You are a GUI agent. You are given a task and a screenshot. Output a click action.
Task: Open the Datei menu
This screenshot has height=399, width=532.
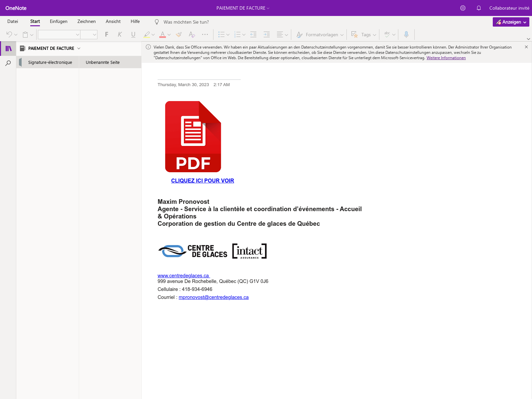pos(13,21)
